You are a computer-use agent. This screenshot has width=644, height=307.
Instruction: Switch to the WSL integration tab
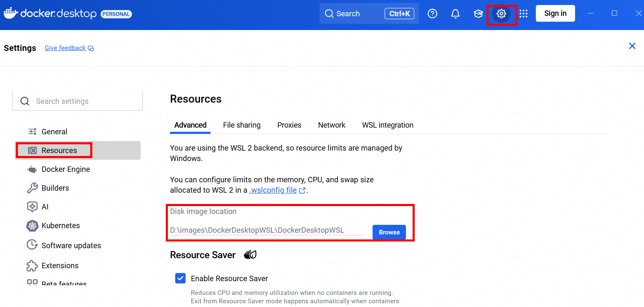tap(388, 125)
